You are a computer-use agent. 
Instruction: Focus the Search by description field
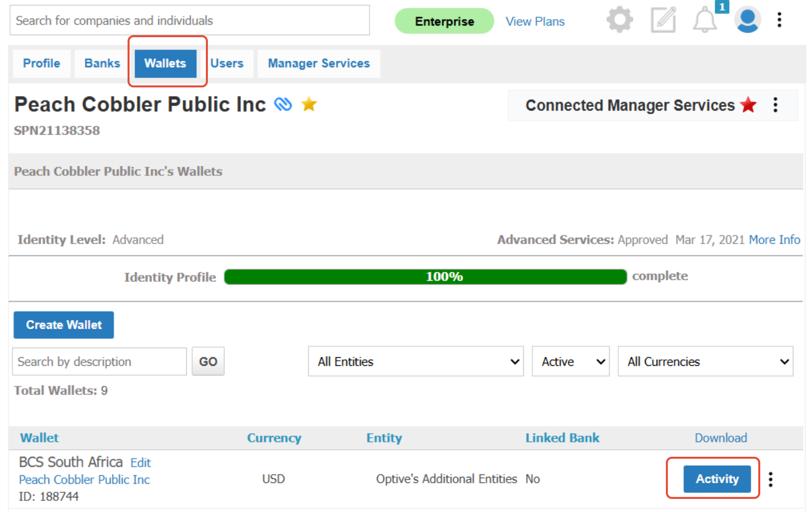point(99,361)
